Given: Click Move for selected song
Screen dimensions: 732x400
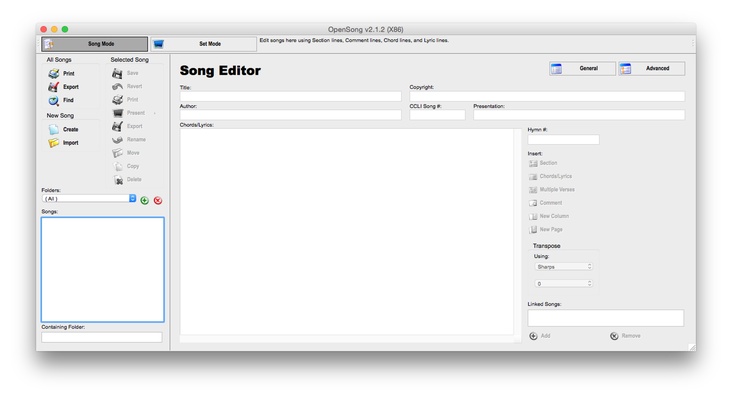Looking at the screenshot, I should tap(126, 153).
